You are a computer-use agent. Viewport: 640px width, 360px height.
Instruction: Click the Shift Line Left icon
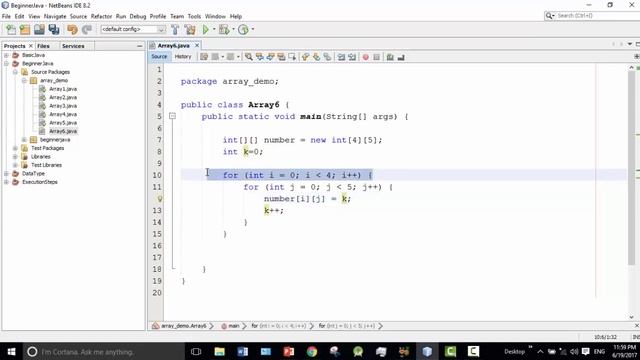click(x=341, y=57)
